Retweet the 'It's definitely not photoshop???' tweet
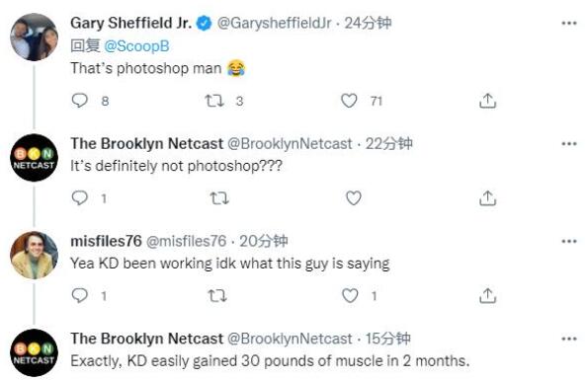This screenshot has width=588, height=380. [x=219, y=197]
